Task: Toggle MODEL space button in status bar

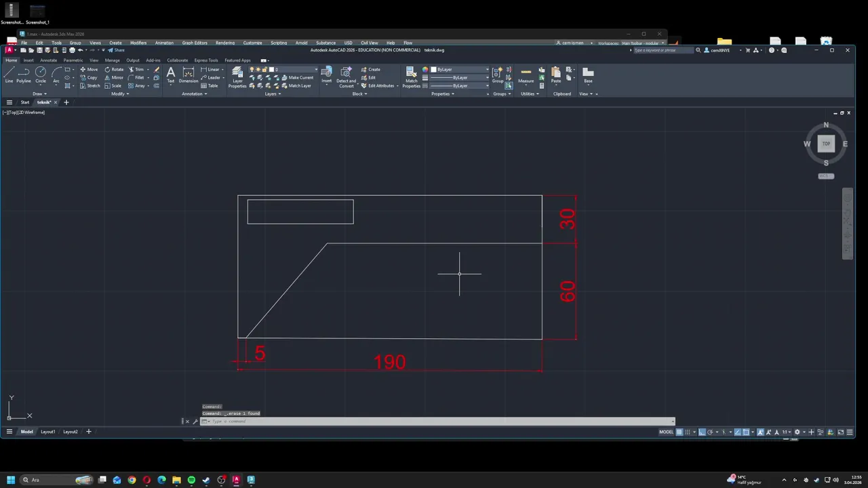Action: point(667,432)
